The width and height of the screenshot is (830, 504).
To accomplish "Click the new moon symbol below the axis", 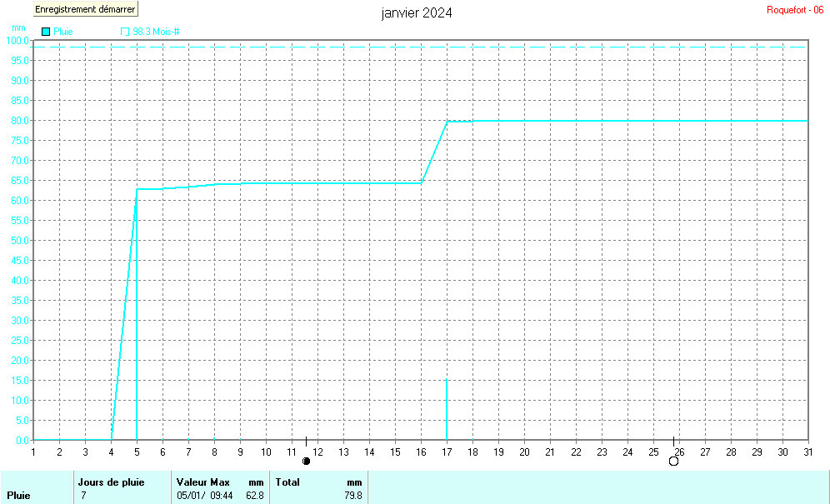I will tap(306, 462).
